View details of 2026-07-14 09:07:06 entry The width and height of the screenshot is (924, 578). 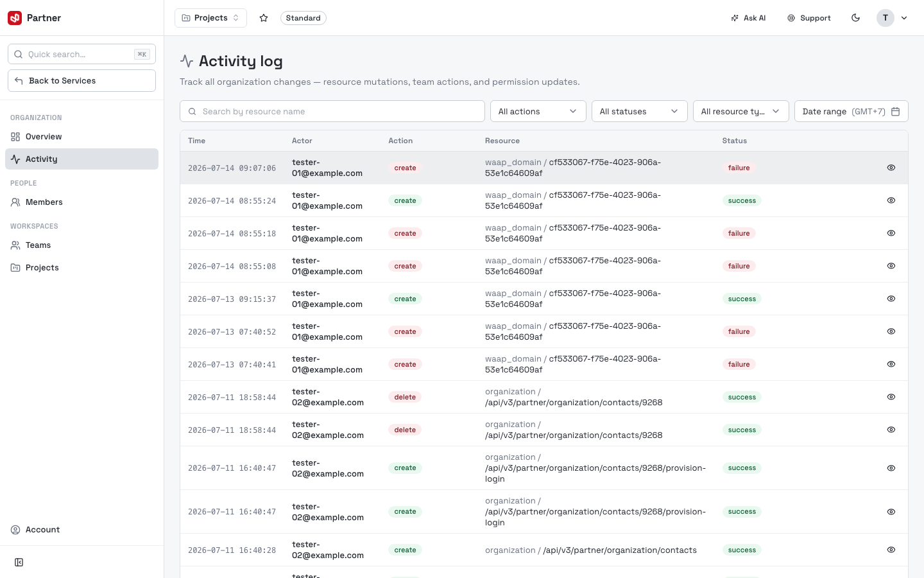891,168
